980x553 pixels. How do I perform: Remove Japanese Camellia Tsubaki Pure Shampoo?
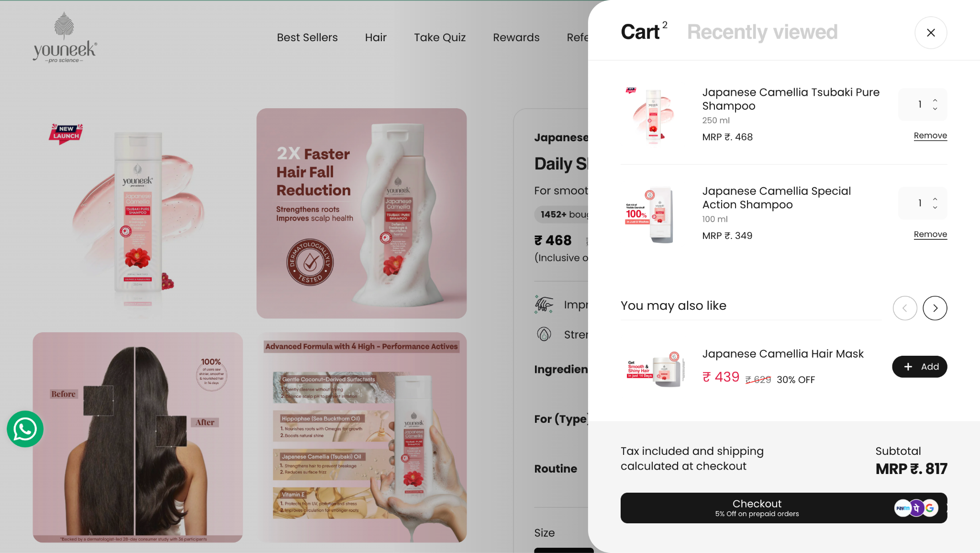[930, 135]
